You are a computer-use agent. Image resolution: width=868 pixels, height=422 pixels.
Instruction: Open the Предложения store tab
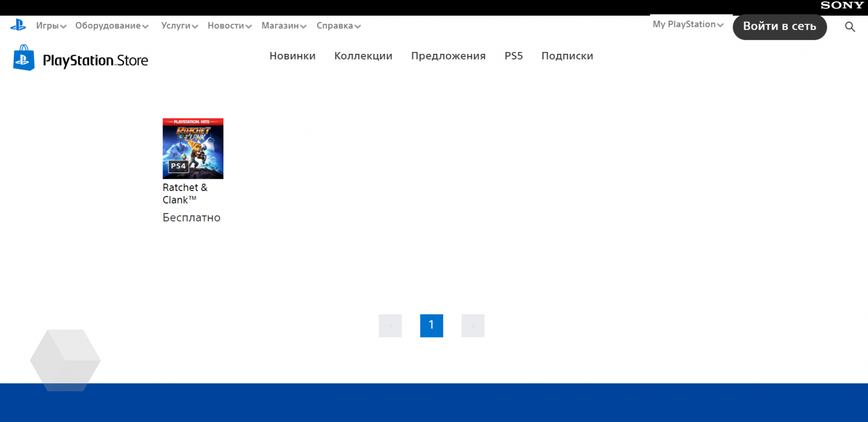point(448,56)
